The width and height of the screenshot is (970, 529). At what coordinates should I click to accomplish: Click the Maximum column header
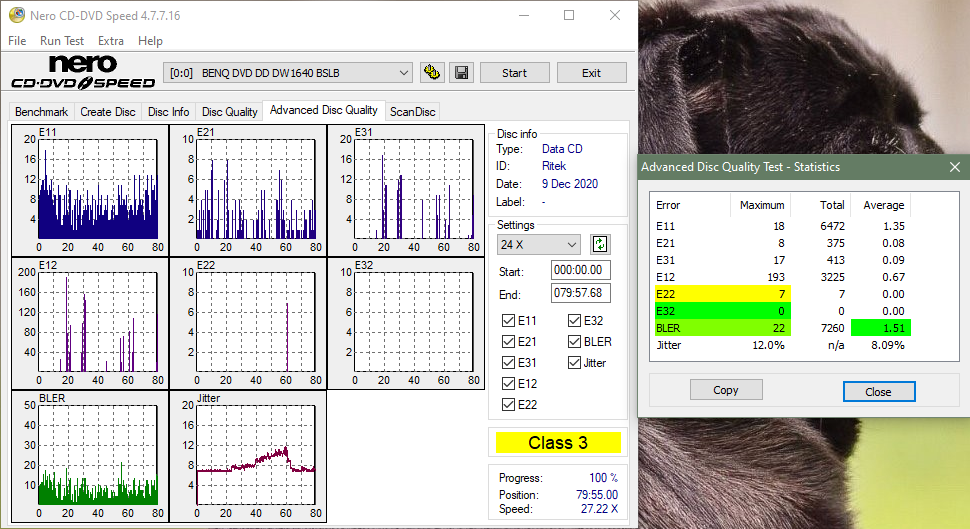762,205
